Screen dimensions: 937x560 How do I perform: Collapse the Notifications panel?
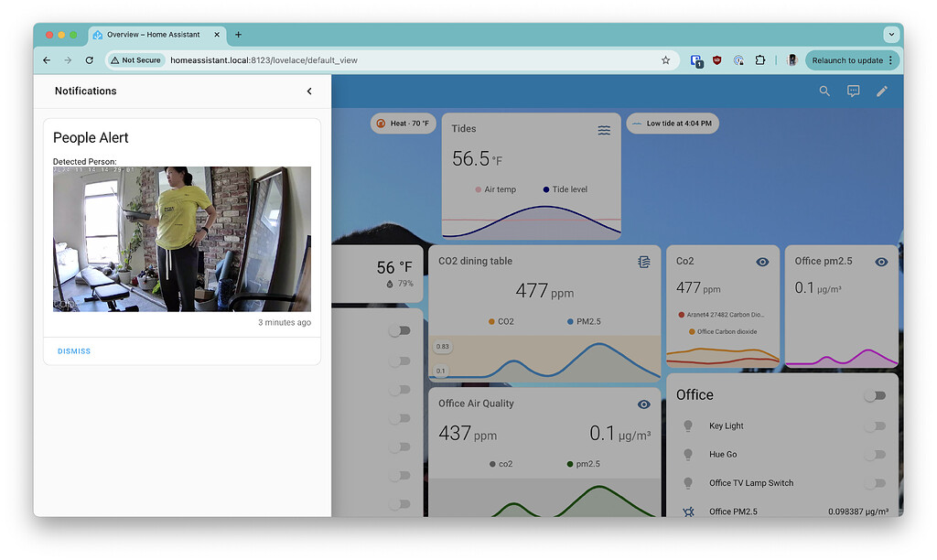pos(309,91)
